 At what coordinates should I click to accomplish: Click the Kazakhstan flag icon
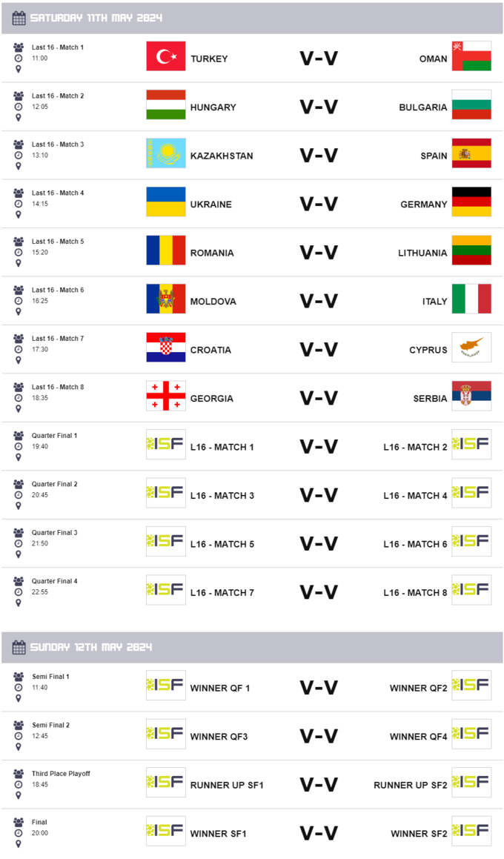click(166, 153)
